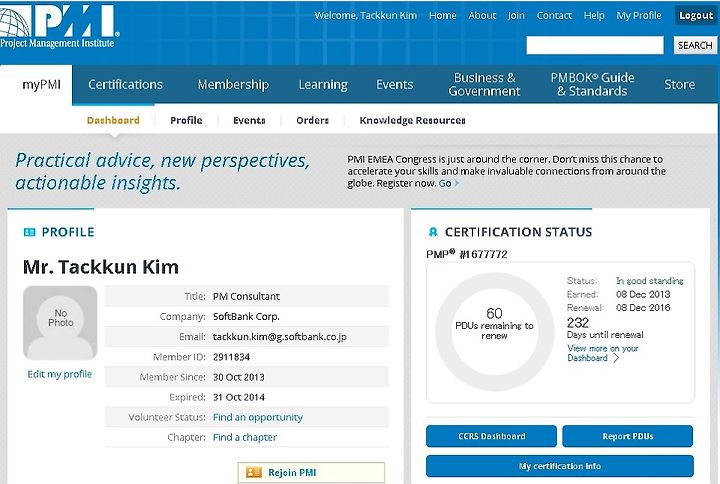The image size is (720, 484).
Task: Click the email tackkun.kim@g.softbank.co.jp
Action: click(x=280, y=337)
